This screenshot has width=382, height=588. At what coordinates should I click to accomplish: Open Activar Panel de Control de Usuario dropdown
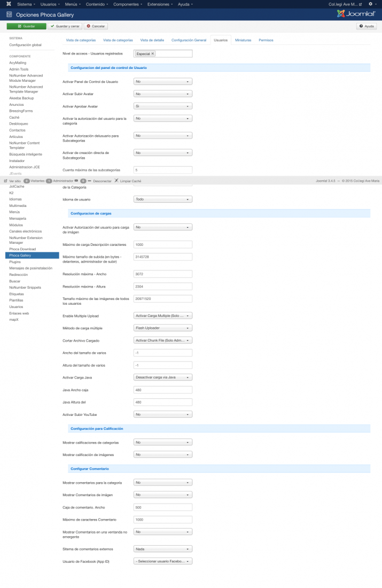(163, 81)
